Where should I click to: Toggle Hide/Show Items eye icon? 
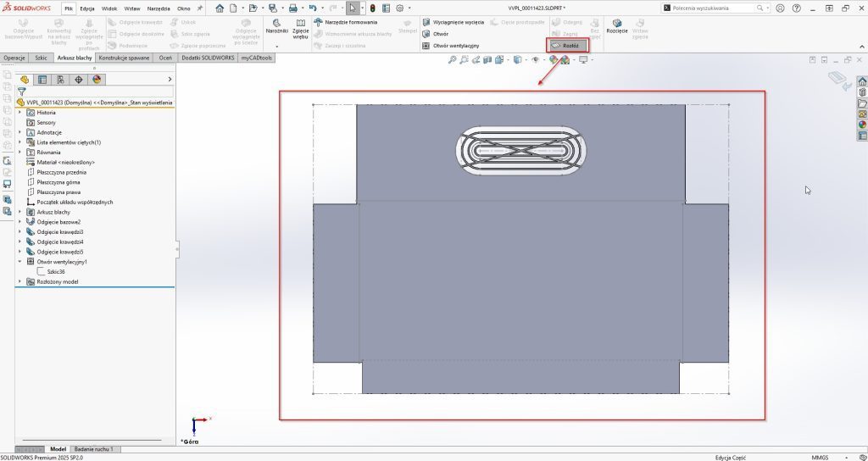pos(536,60)
